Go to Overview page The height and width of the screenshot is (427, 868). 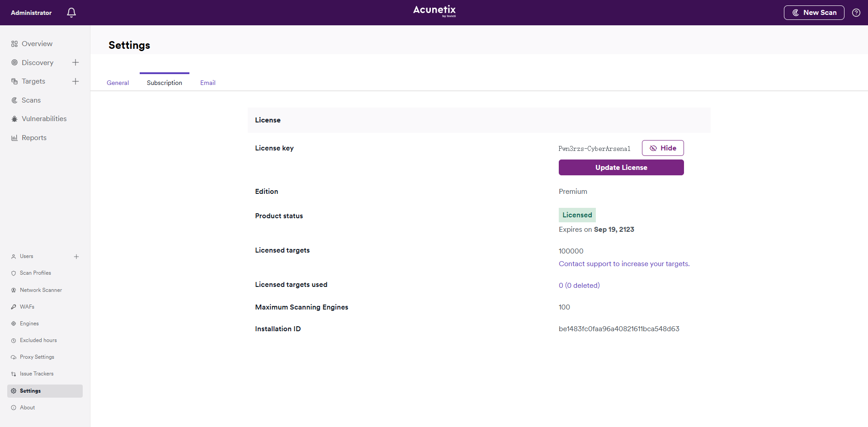point(37,44)
